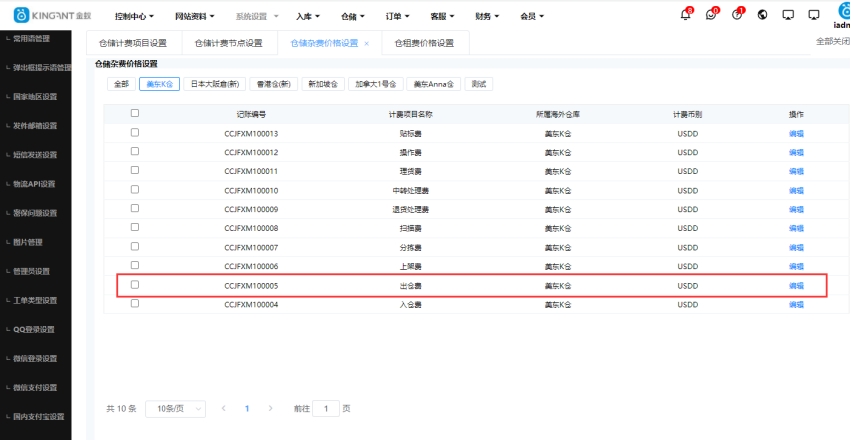Click the KINGANT logo icon
The width and height of the screenshot is (851, 441).
[20, 15]
